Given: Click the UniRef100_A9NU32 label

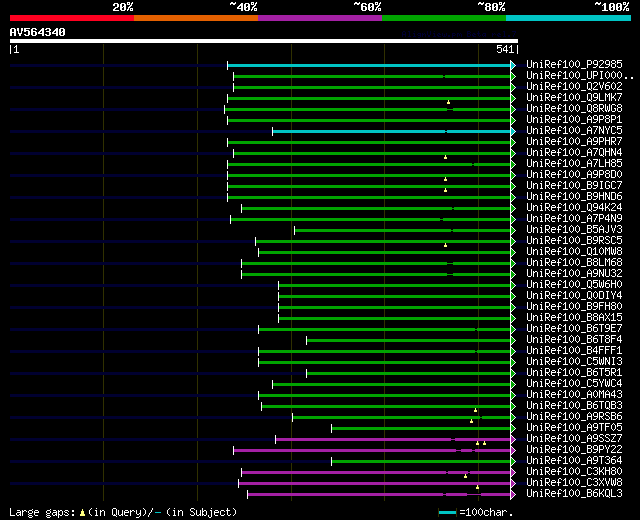Looking at the screenshot, I should (x=574, y=273).
